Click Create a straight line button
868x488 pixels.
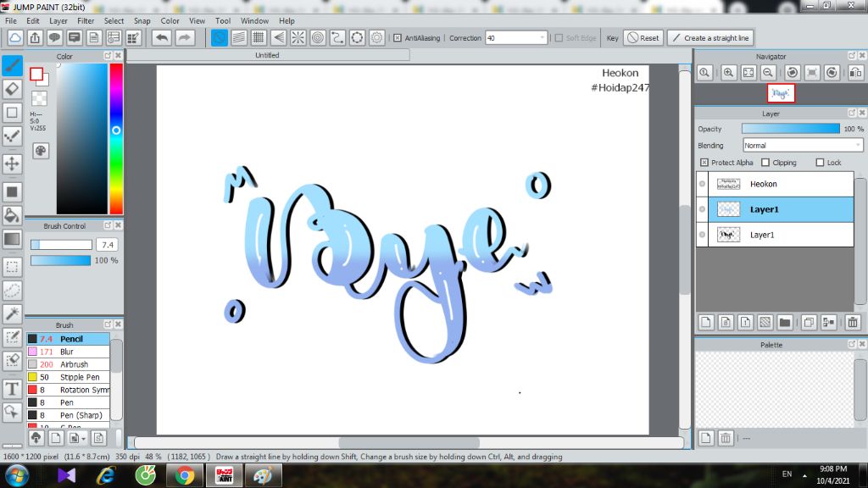coord(711,38)
